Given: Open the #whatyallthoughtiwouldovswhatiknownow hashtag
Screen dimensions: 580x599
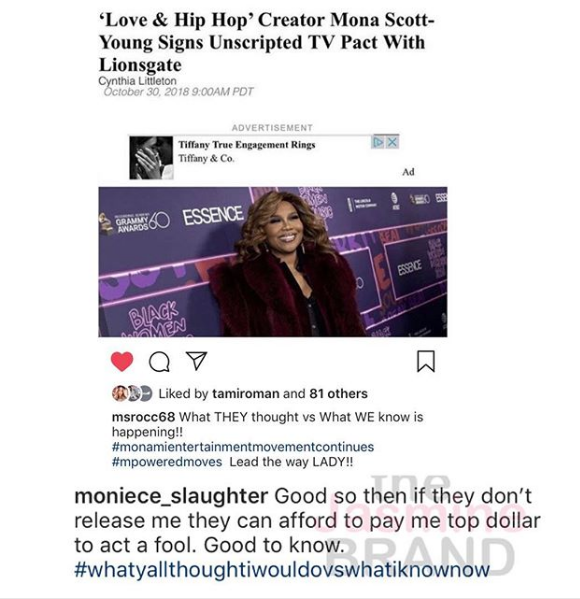Looking at the screenshot, I should point(282,569).
